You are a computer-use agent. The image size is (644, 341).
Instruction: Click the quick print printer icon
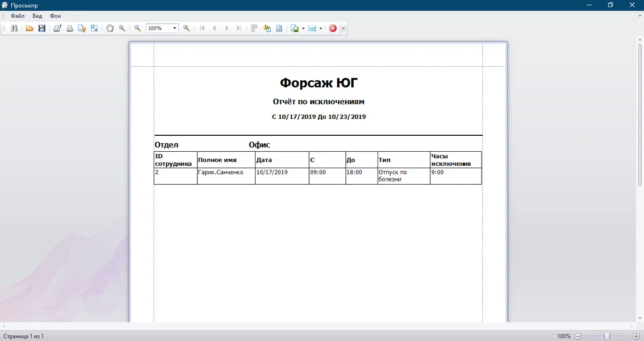point(70,28)
